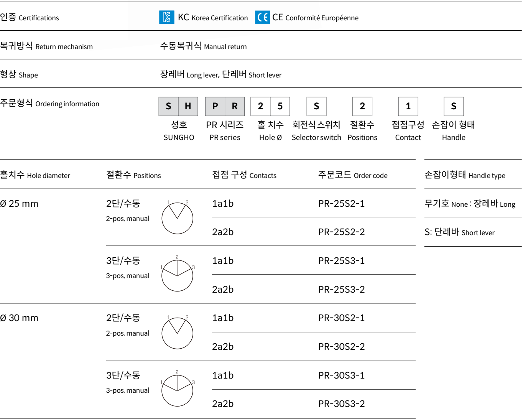Click order code PR-25S2-2
Screen dimensions: 523x420
coord(341,232)
